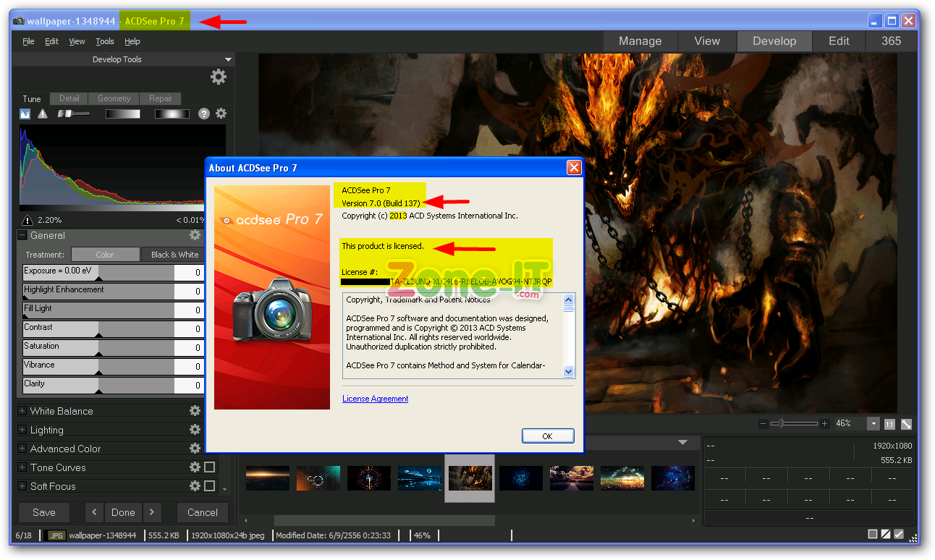
Task: Click the Contrast slider bar
Action: 98,329
